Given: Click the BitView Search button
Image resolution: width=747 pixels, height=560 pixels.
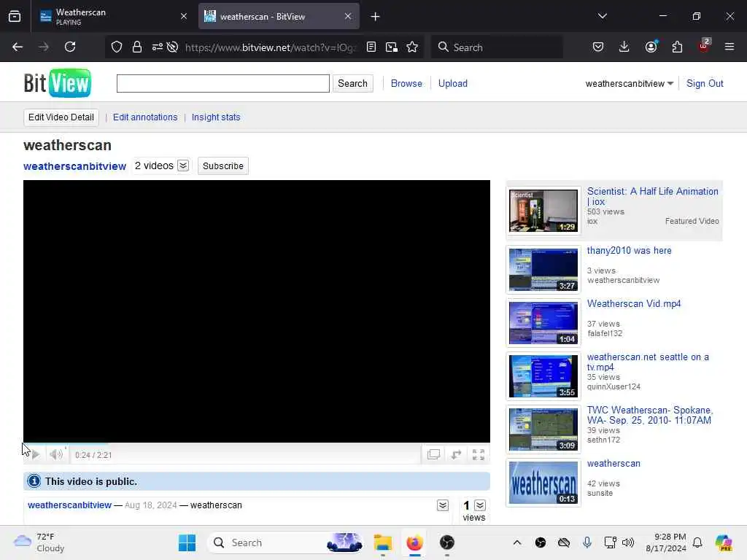Looking at the screenshot, I should pyautogui.click(x=352, y=83).
